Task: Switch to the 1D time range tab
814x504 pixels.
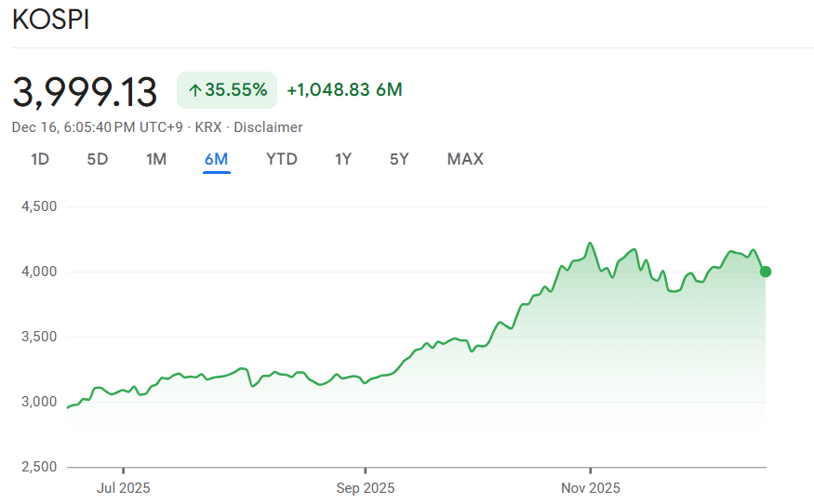Action: click(40, 159)
